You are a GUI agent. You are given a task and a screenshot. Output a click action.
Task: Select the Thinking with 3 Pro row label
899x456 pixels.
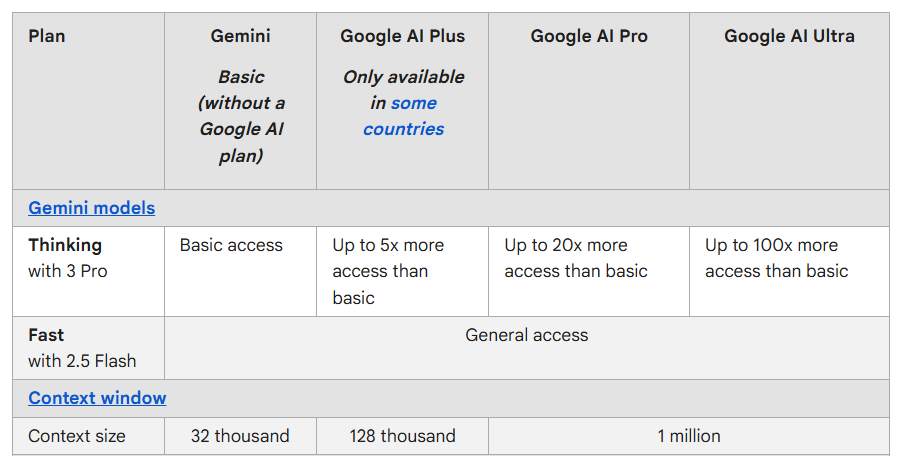coord(67,257)
